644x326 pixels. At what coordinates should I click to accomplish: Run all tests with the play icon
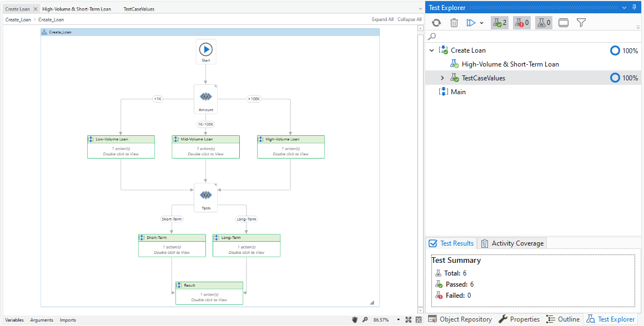[471, 23]
